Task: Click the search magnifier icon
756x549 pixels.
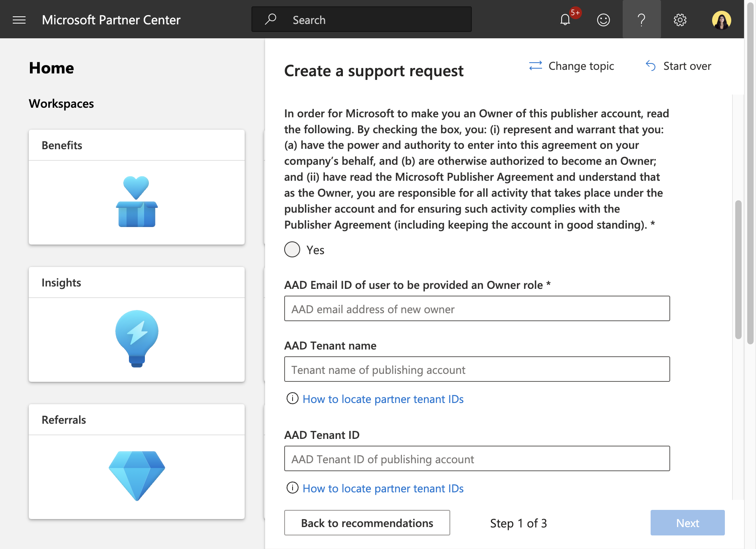Action: (x=271, y=19)
